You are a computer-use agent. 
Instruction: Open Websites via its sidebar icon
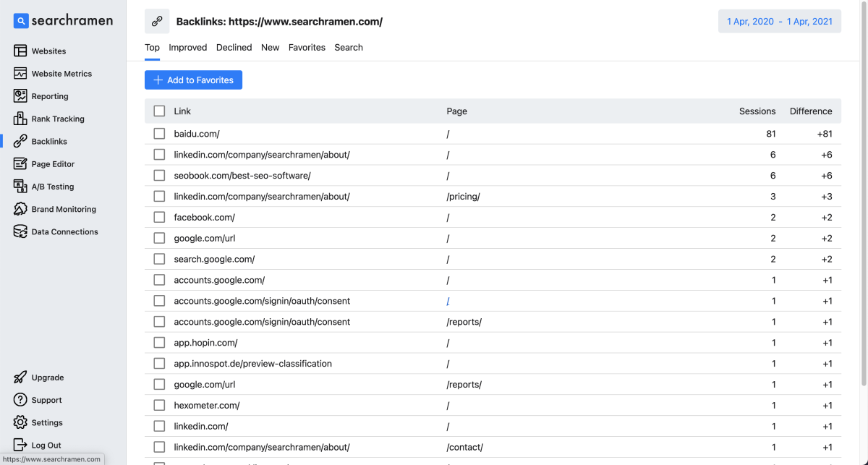click(x=20, y=51)
